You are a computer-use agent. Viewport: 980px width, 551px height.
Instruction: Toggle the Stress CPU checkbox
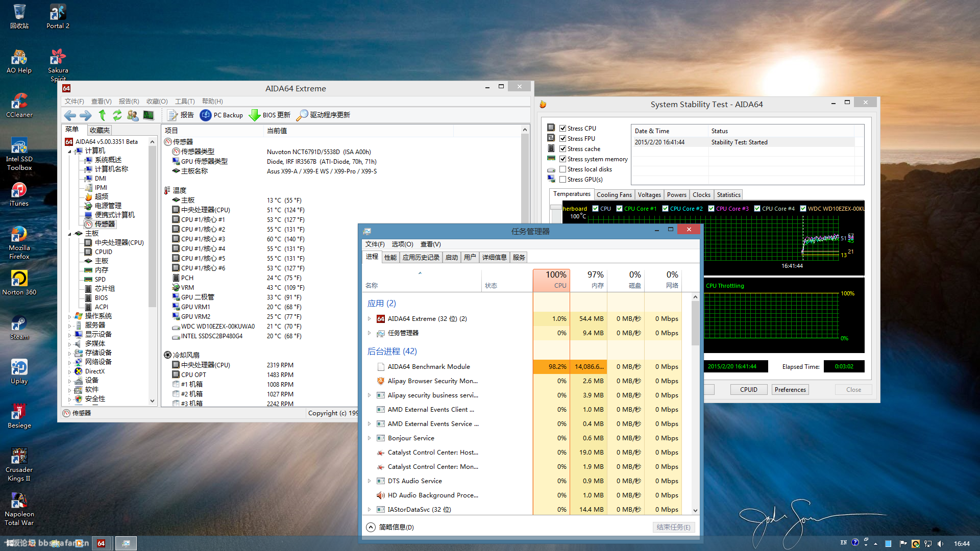[x=562, y=129]
